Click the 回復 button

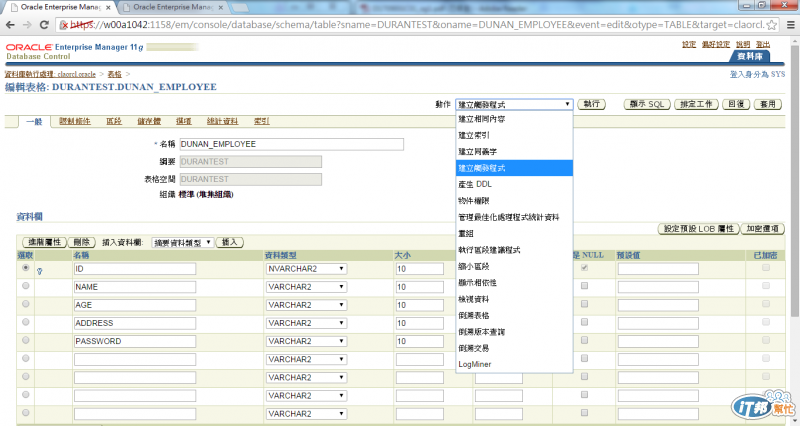tap(736, 104)
